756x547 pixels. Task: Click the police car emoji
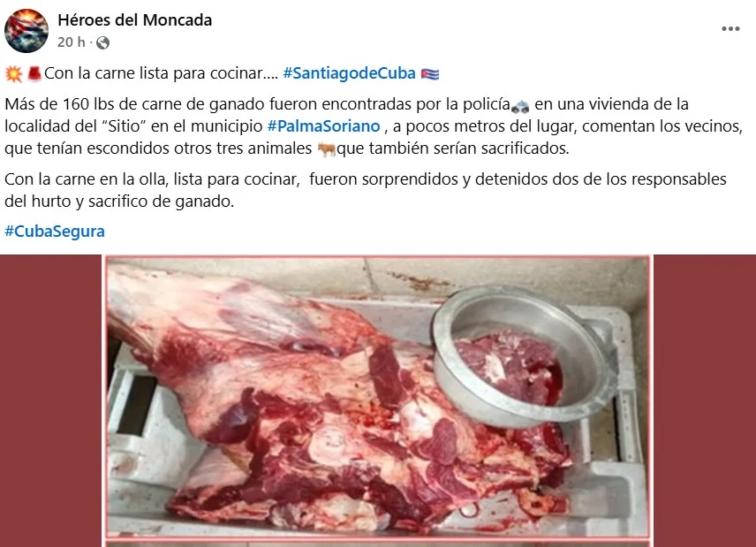click(520, 105)
